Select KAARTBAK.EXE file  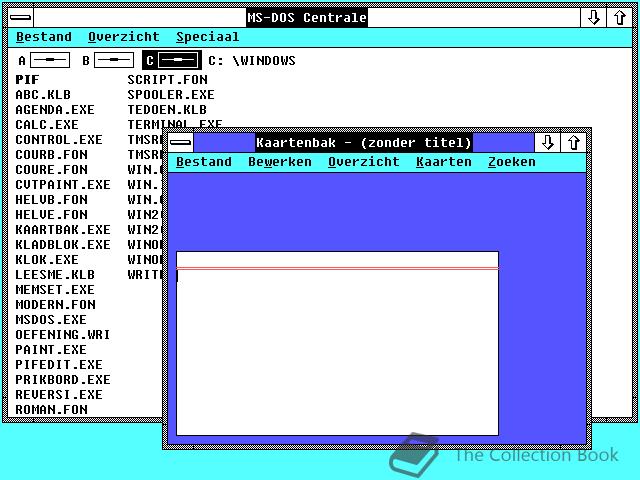point(63,230)
